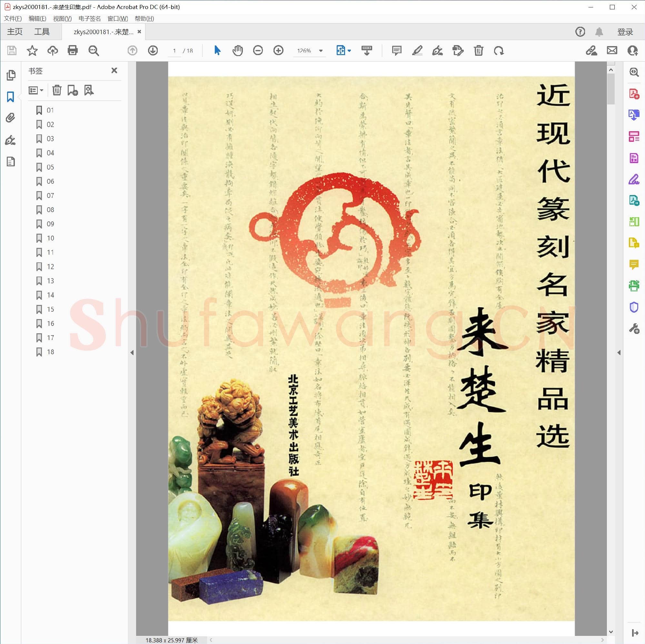Select the Hand pan tool

click(x=237, y=51)
